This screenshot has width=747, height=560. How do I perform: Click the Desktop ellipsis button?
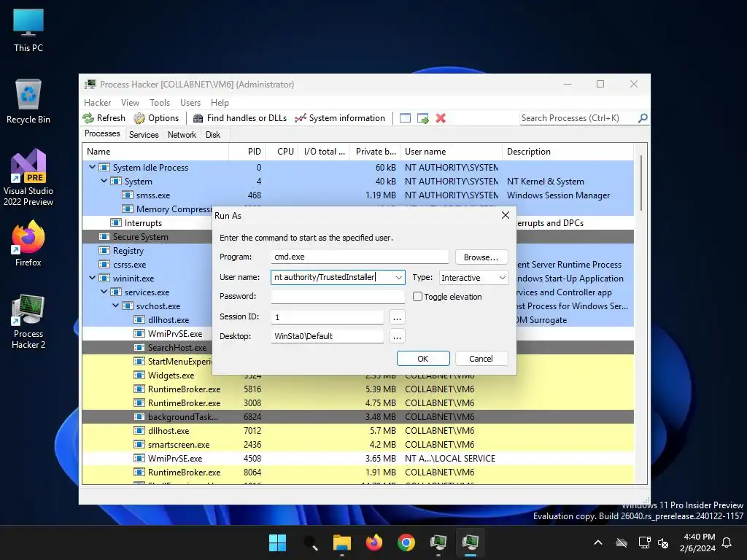pos(397,337)
